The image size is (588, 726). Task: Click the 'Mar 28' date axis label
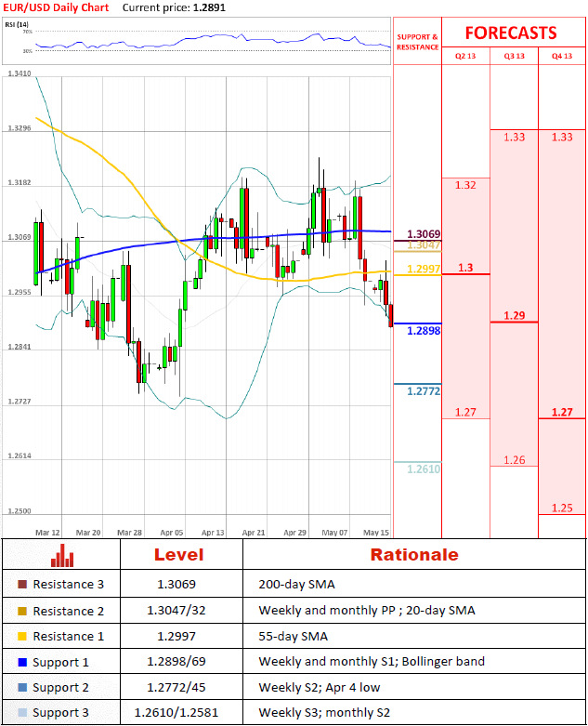click(x=129, y=533)
